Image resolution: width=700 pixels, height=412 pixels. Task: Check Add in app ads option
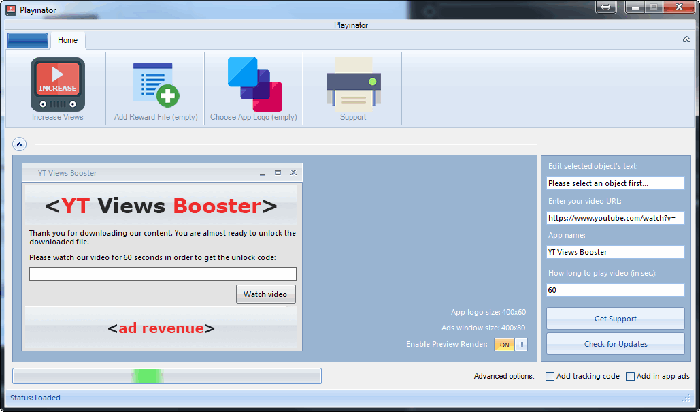point(630,376)
